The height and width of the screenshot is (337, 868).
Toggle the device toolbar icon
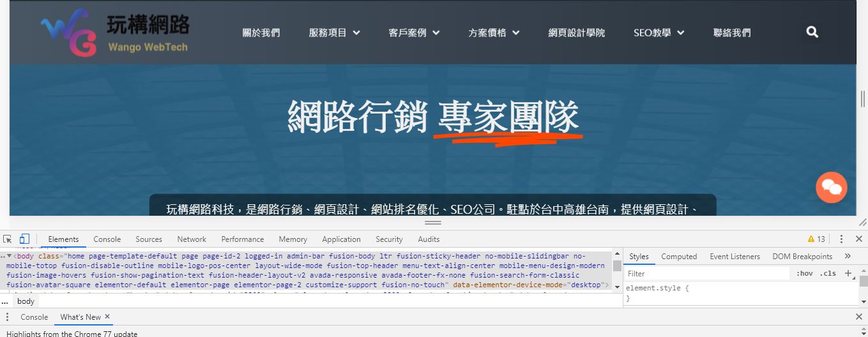(x=24, y=239)
